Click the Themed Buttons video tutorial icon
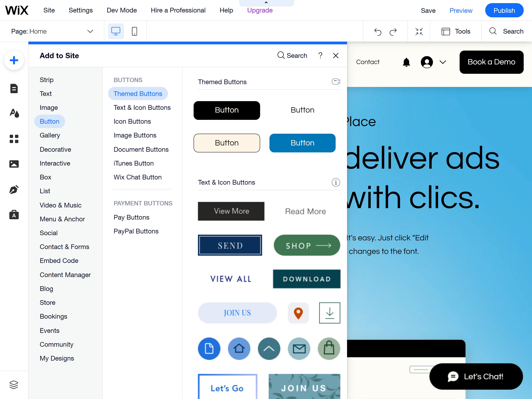532x399 pixels. [x=336, y=82]
